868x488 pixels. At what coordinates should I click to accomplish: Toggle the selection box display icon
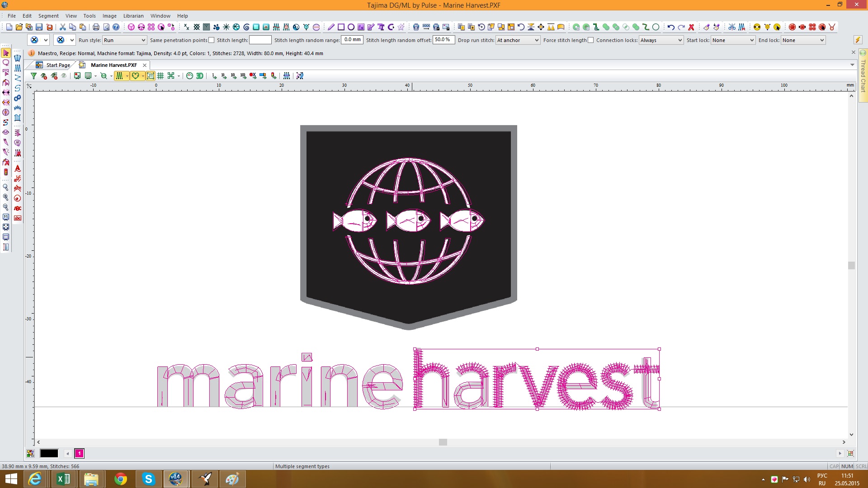click(x=150, y=76)
